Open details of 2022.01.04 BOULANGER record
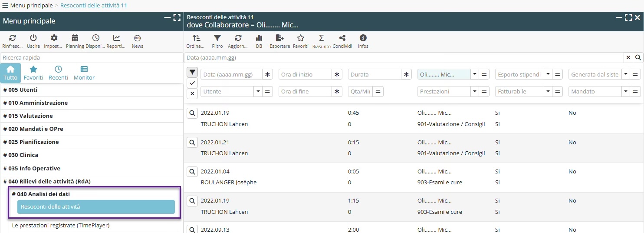Viewport: 644px width, 233px height. pos(192,172)
